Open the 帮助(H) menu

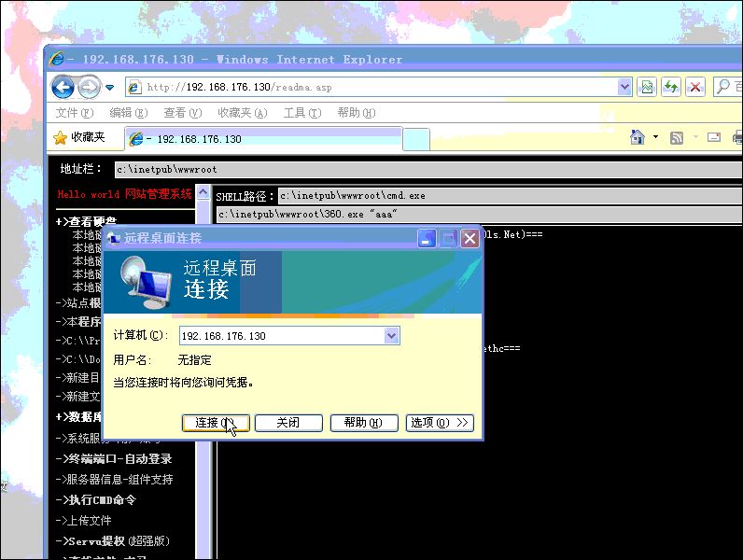click(x=357, y=113)
